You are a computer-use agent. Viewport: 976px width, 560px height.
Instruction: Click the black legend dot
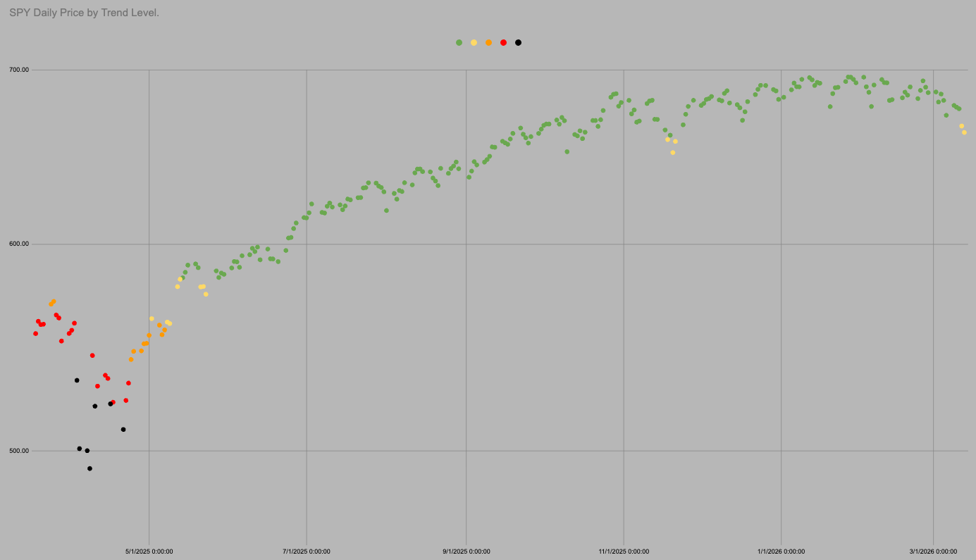[x=518, y=42]
